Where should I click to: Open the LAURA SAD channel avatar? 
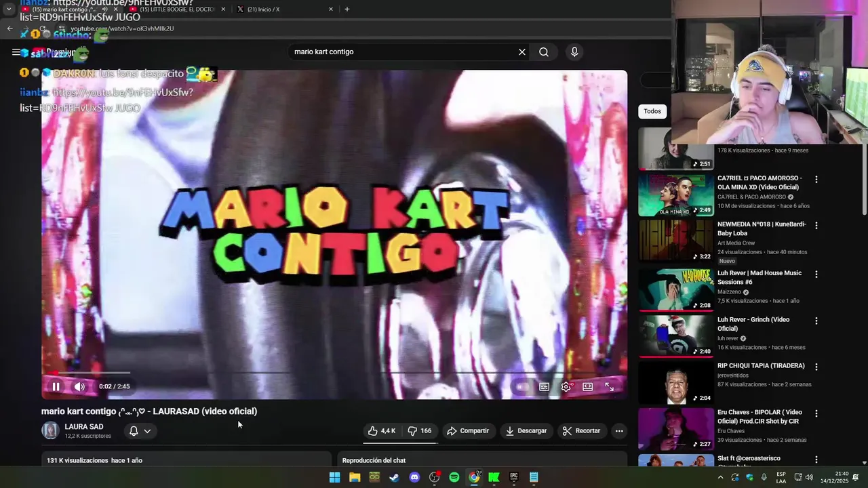[x=50, y=431]
